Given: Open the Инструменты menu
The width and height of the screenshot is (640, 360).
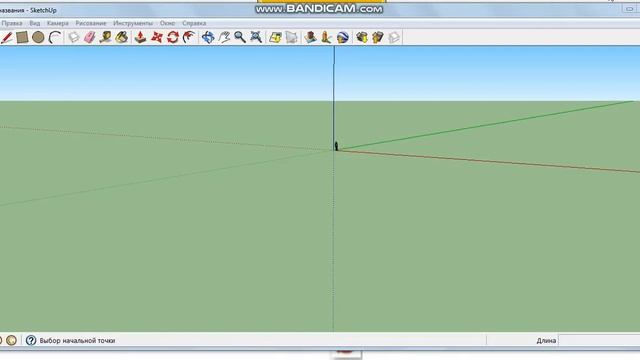Looking at the screenshot, I should coord(133,23).
